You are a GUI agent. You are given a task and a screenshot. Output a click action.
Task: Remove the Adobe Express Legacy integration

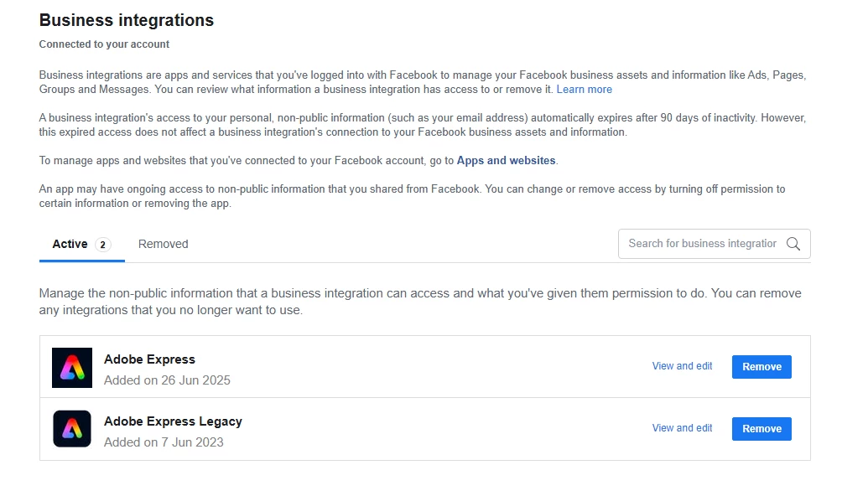click(x=761, y=429)
